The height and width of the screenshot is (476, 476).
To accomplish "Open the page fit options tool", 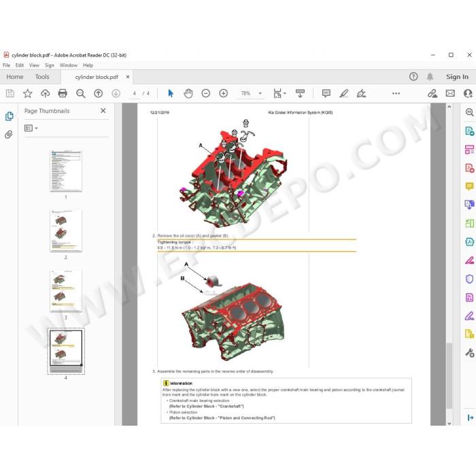I will click(277, 93).
